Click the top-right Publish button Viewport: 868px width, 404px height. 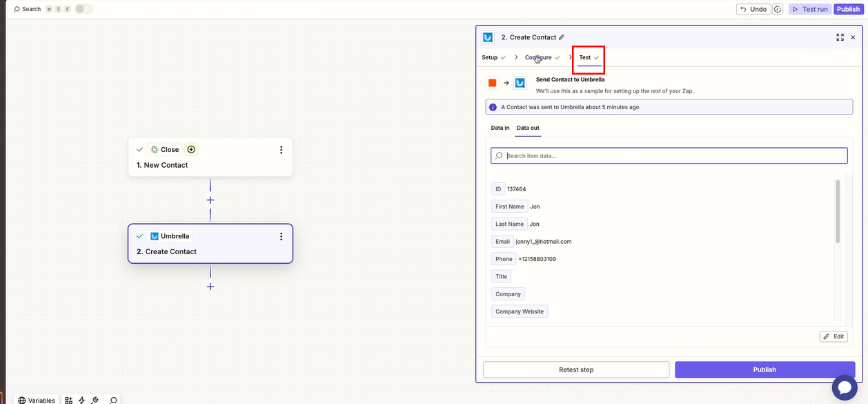pyautogui.click(x=848, y=9)
